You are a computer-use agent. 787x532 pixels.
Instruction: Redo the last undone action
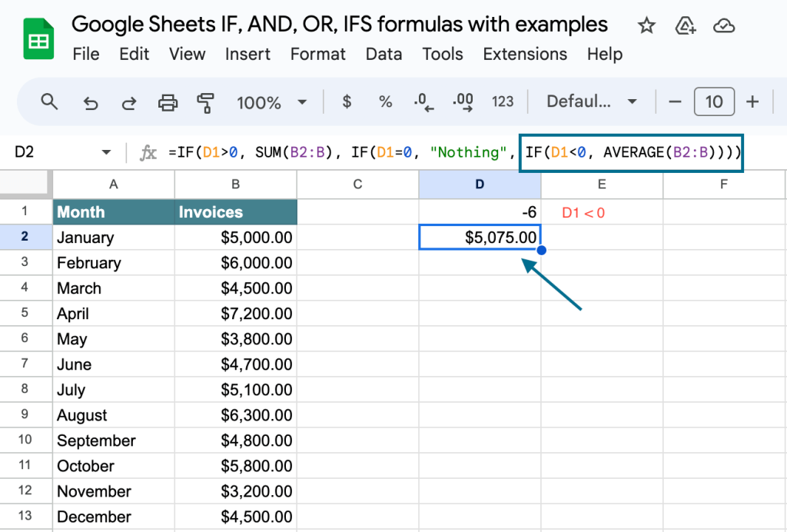(129, 103)
